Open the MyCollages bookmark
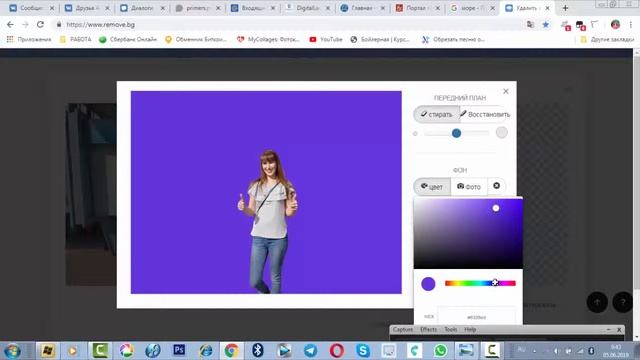The height and width of the screenshot is (360, 640). point(269,40)
